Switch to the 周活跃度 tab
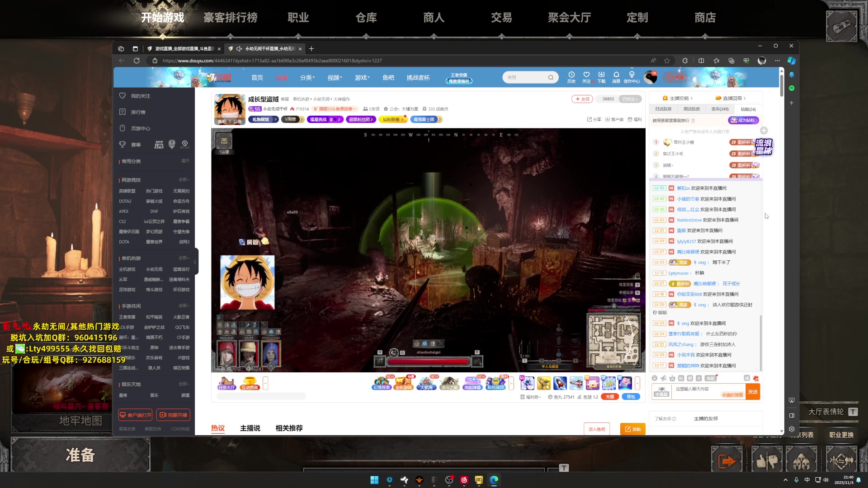The width and height of the screenshot is (868, 488). (692, 109)
